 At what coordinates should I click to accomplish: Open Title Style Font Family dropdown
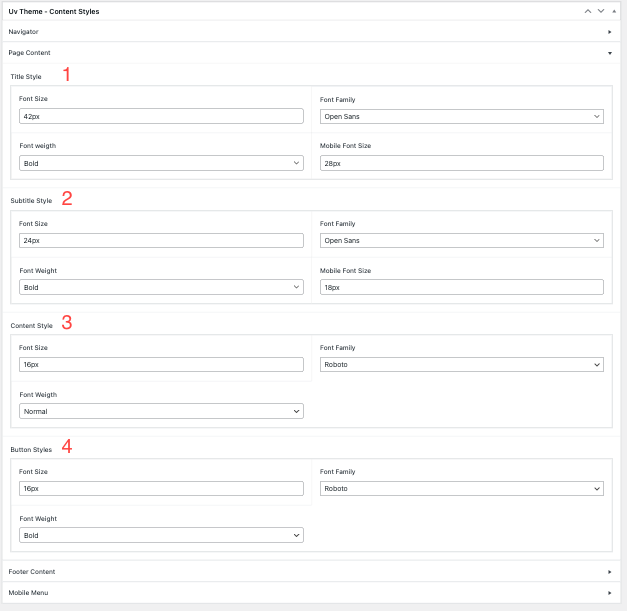pos(461,116)
